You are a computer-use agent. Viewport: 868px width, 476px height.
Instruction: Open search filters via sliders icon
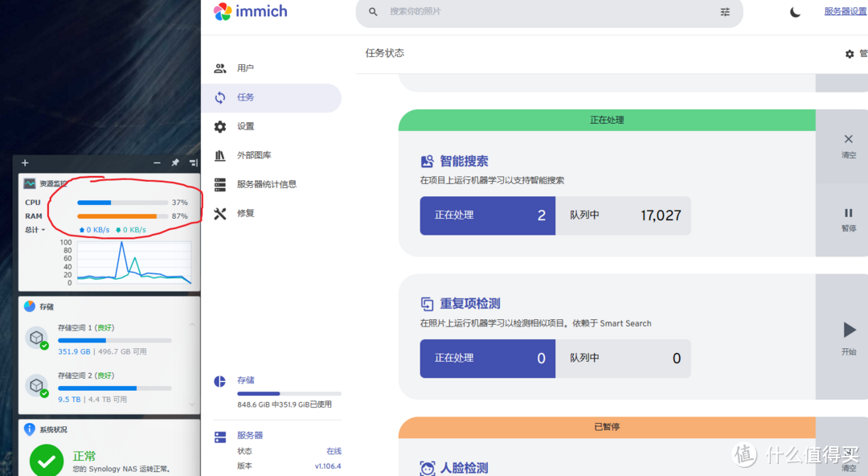pyautogui.click(x=724, y=12)
